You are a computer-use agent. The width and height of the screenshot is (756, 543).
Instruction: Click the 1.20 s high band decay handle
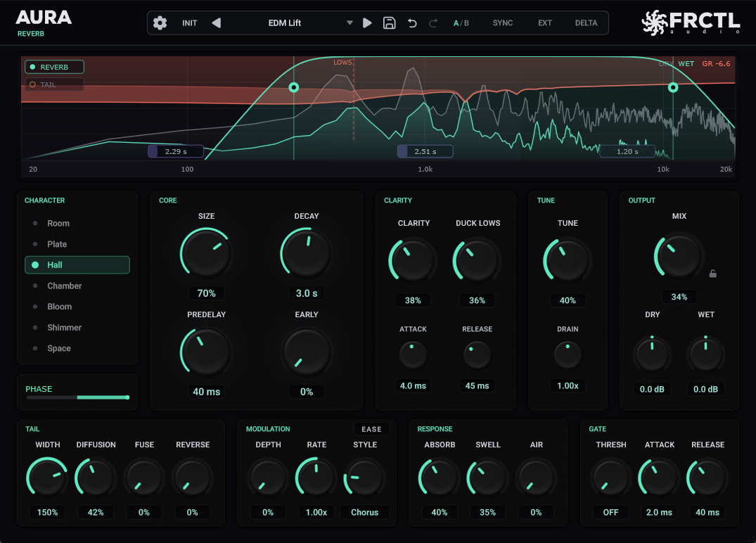(x=627, y=151)
